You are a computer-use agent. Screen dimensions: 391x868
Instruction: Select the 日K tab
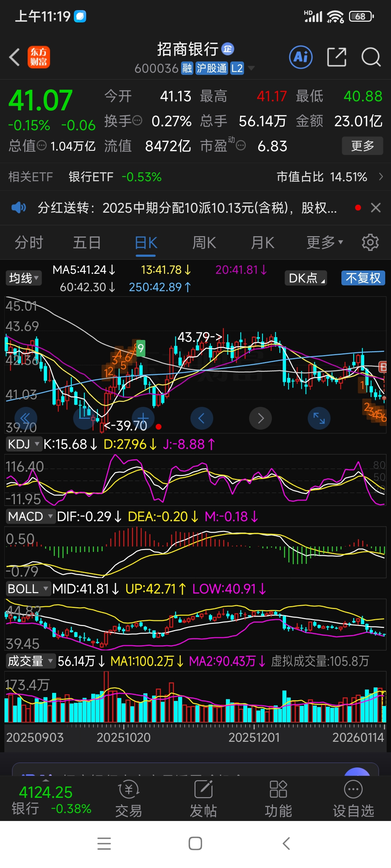tap(146, 242)
